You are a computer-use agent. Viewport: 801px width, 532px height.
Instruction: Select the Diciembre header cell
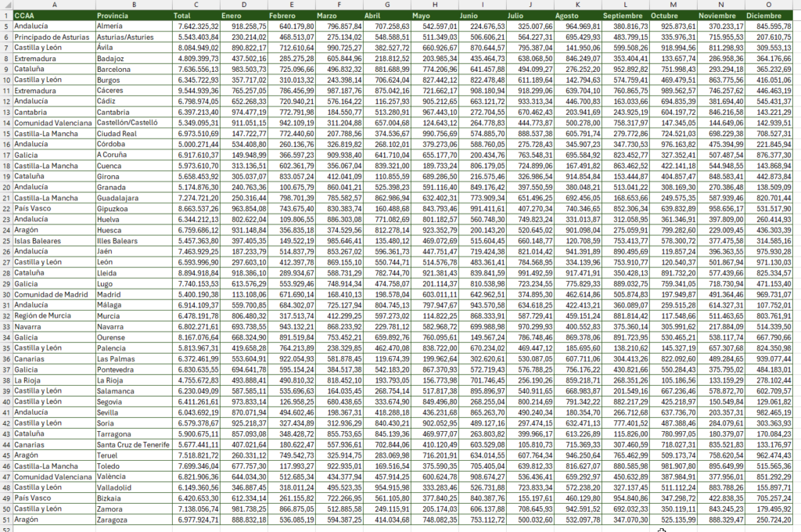[x=769, y=16]
